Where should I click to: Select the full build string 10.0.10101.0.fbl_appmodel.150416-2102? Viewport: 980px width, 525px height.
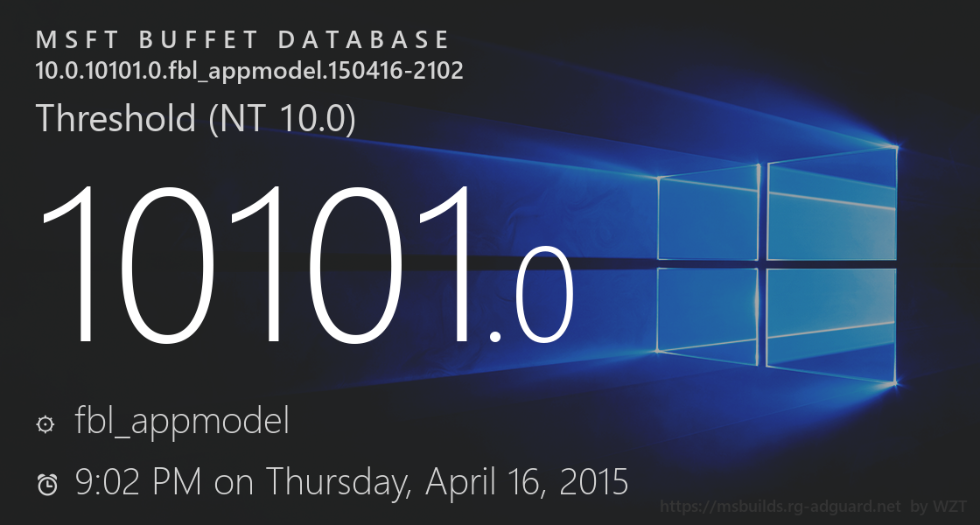[x=249, y=70]
